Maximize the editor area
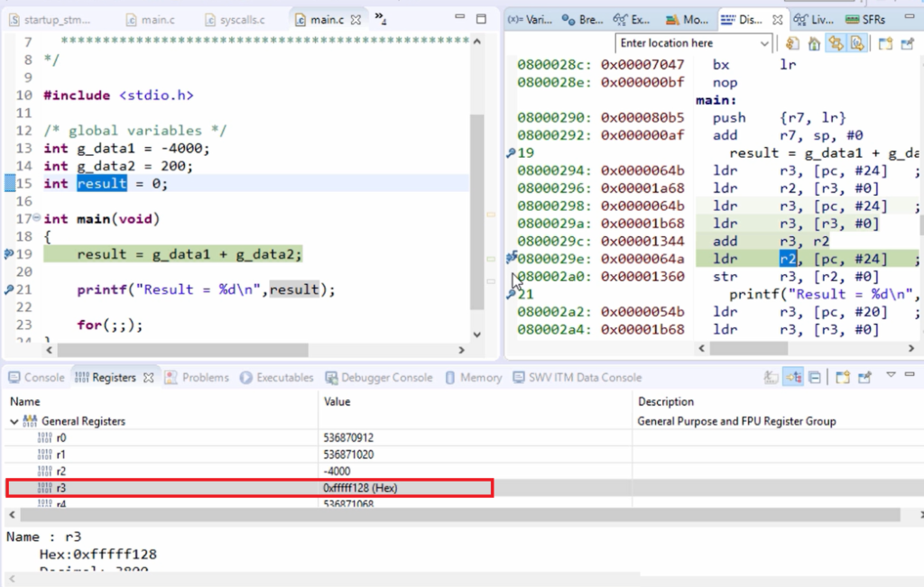Screen dimensions: 924x587 (x=482, y=19)
